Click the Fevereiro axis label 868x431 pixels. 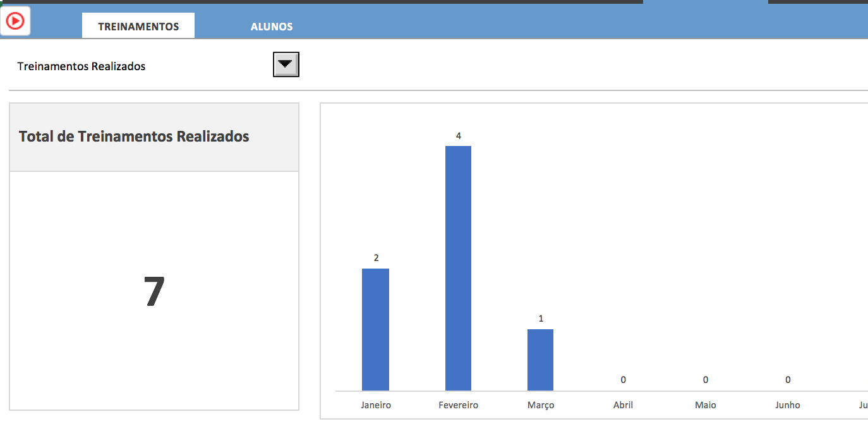click(x=458, y=405)
